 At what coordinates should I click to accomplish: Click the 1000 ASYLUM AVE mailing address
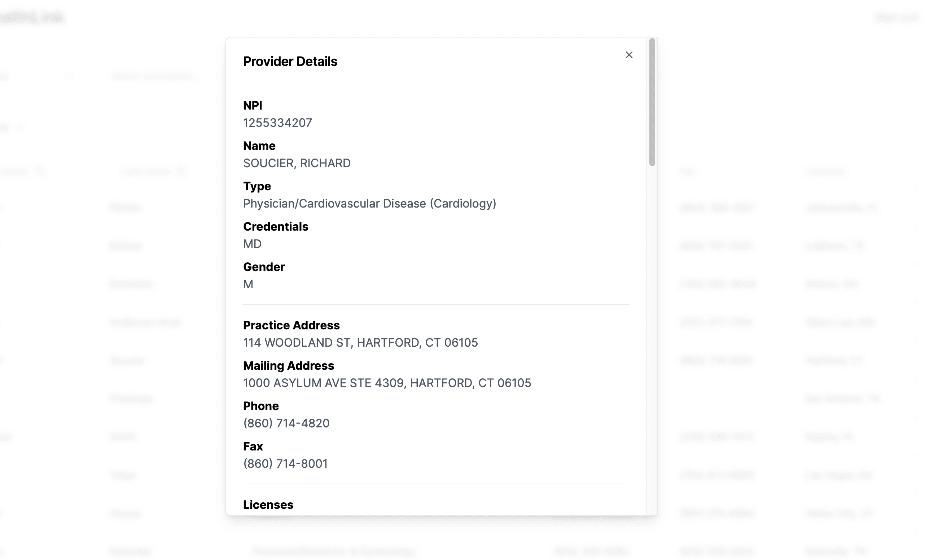click(387, 383)
